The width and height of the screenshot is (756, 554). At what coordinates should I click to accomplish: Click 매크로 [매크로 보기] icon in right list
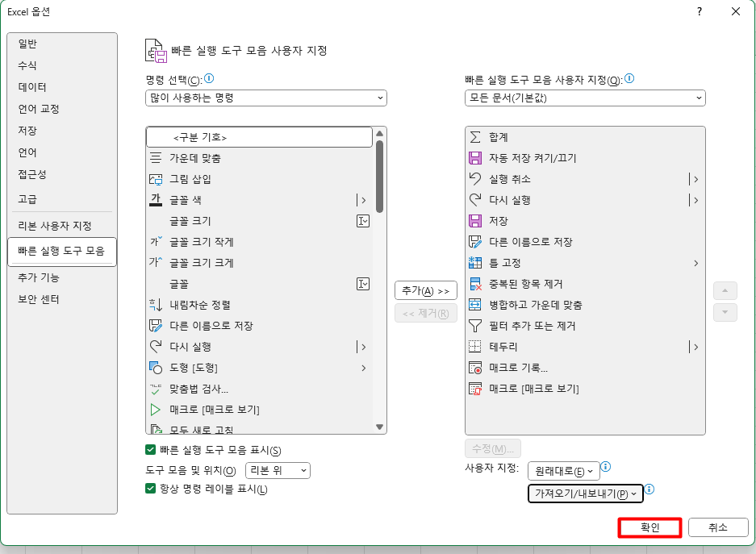pyautogui.click(x=475, y=389)
